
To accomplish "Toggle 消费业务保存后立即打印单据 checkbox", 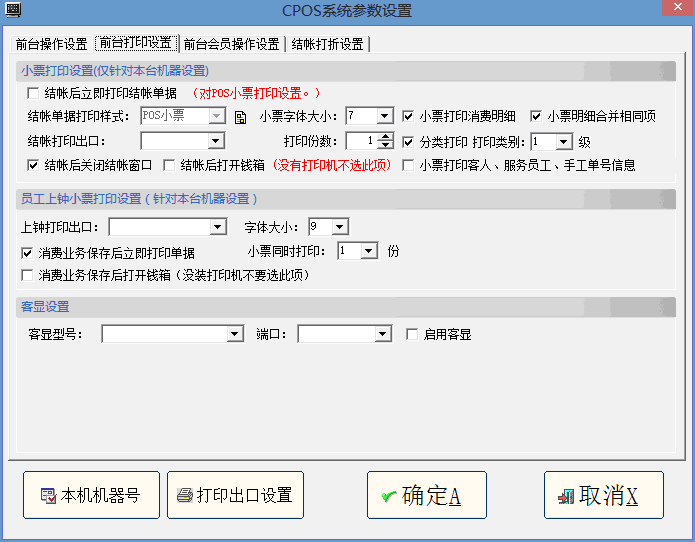I will [x=27, y=253].
